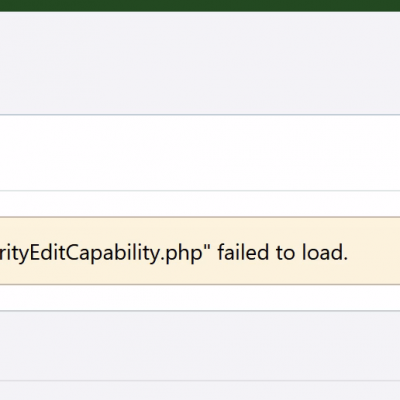
Task: Click the bottom-most gray section
Action: click(200, 391)
